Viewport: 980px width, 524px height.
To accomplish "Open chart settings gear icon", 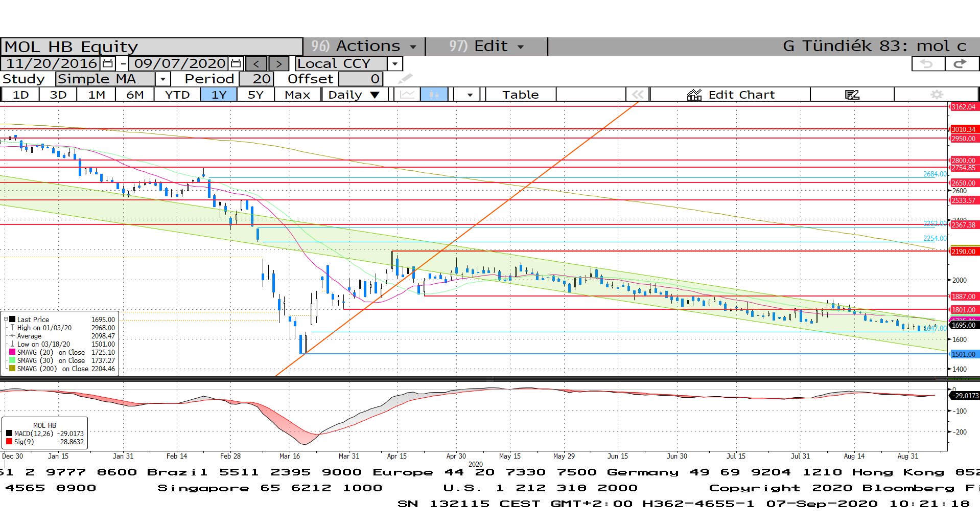I will point(937,95).
